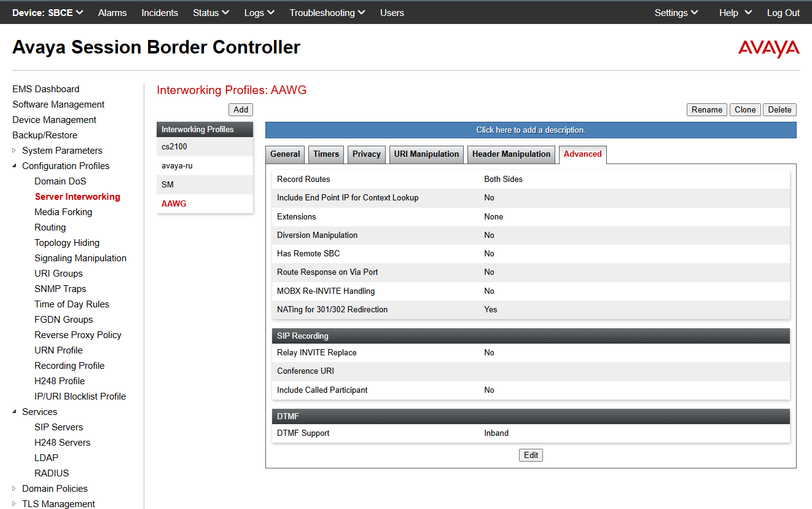This screenshot has width=812, height=509.
Task: Click the description bar to add description
Action: coord(531,130)
